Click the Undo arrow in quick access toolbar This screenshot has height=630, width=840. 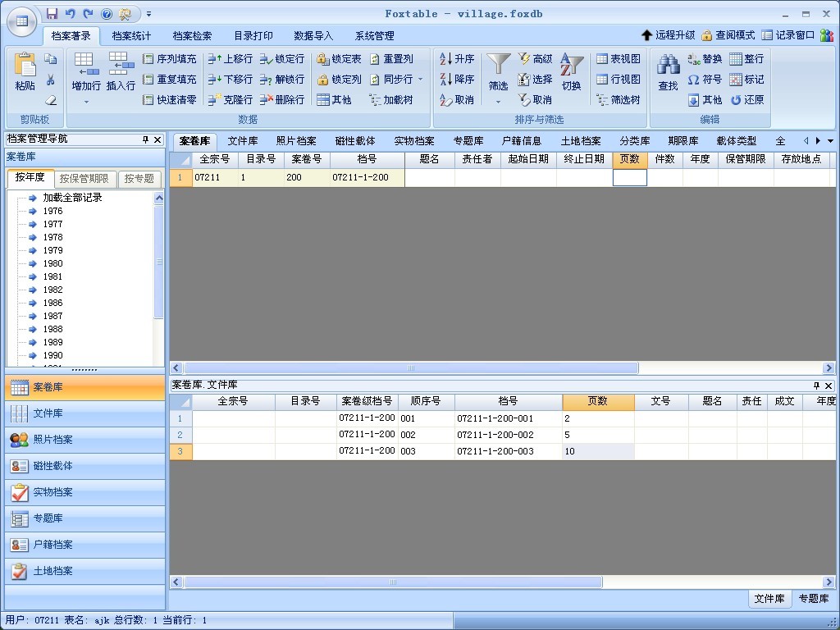click(71, 13)
